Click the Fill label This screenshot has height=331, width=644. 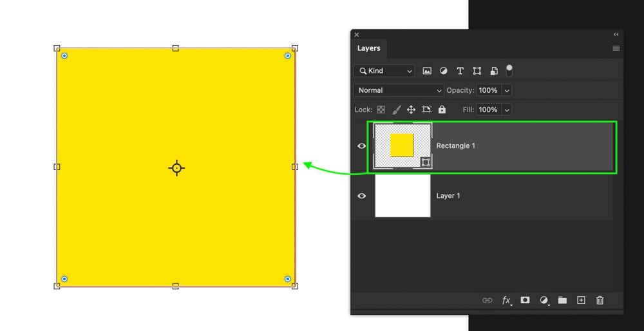coord(468,109)
